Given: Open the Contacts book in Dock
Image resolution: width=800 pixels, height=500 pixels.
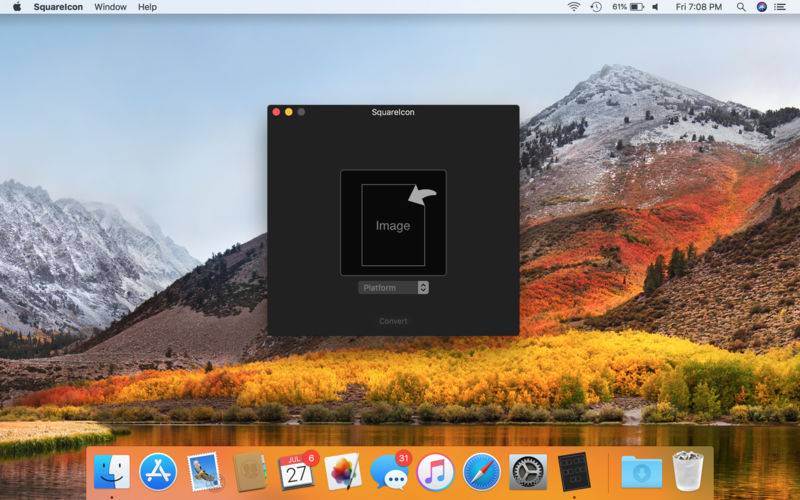Looking at the screenshot, I should point(251,472).
